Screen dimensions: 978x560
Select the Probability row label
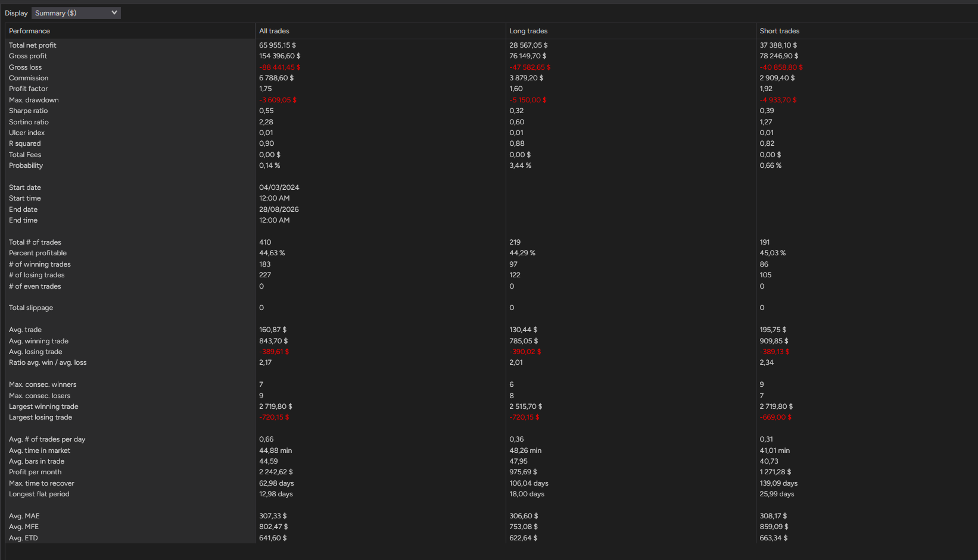point(26,165)
